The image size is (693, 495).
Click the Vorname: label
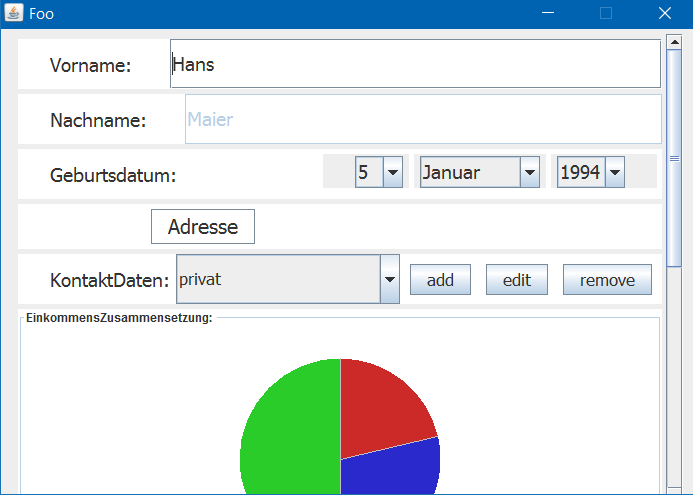tap(91, 65)
